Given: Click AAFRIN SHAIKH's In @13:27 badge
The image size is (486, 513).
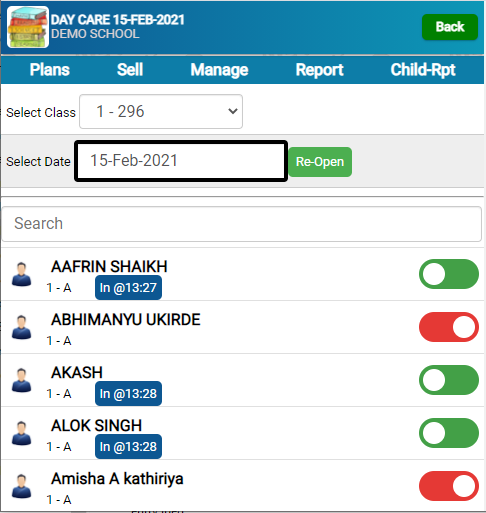Looking at the screenshot, I should tap(128, 288).
